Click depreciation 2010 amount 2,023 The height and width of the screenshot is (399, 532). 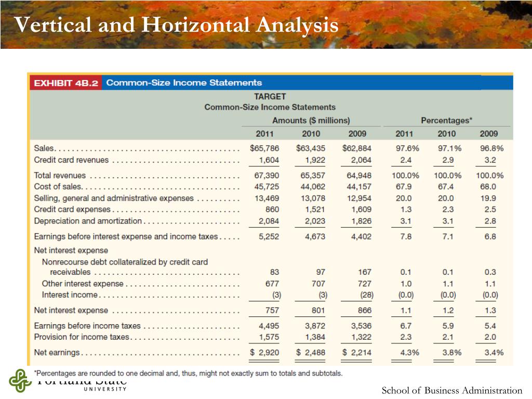pos(315,221)
